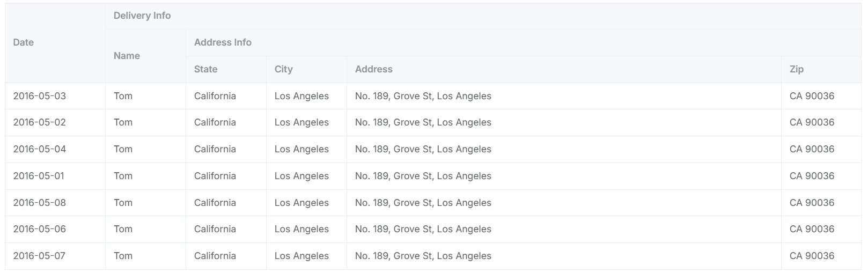Select the 2016-05-08 date cell
The image size is (868, 273).
point(40,203)
